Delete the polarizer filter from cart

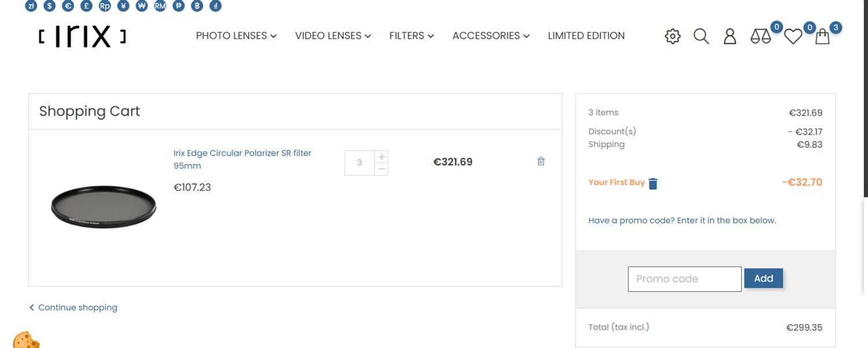(x=541, y=161)
